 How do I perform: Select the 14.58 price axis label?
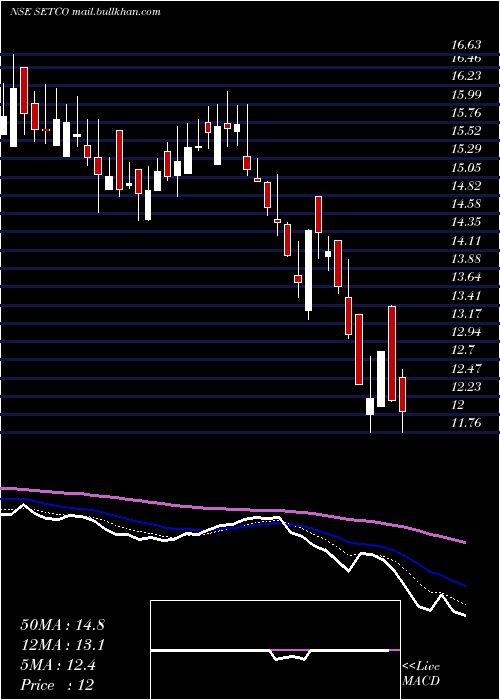pos(466,204)
